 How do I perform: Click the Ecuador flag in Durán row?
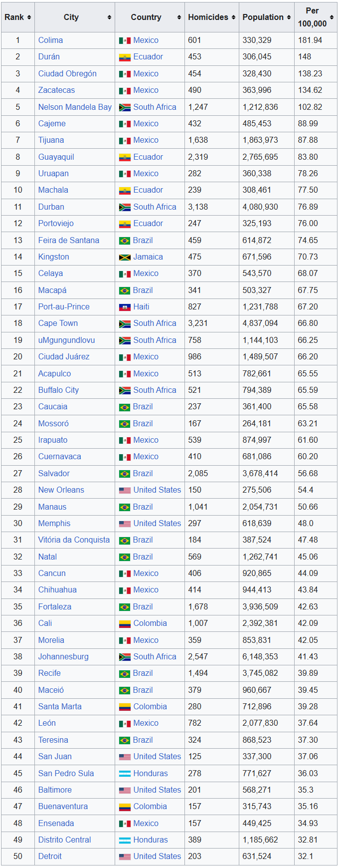click(x=125, y=57)
